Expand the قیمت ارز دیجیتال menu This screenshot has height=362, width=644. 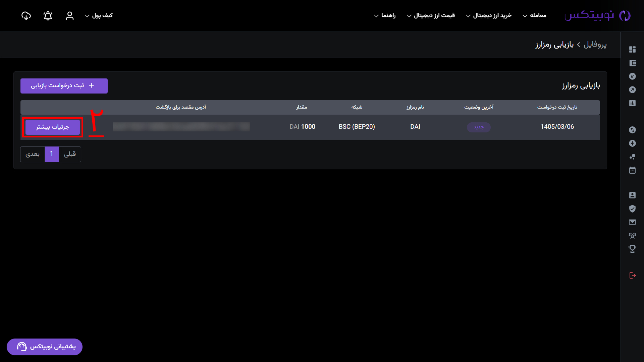tap(431, 15)
